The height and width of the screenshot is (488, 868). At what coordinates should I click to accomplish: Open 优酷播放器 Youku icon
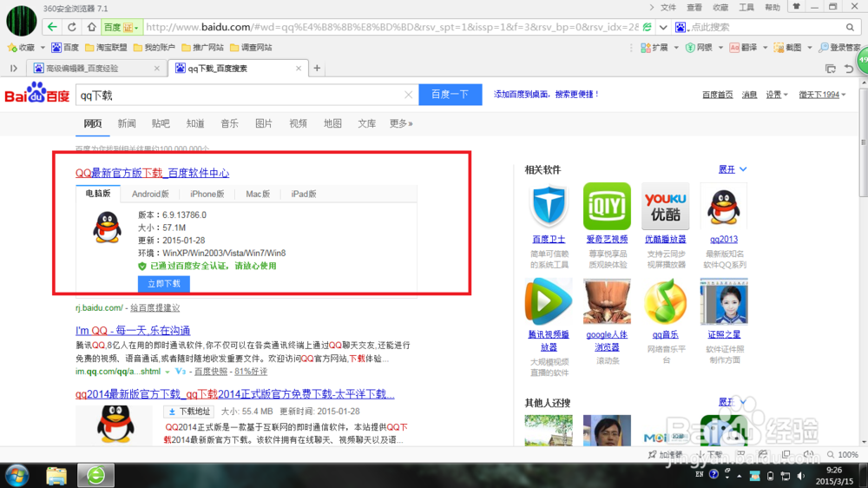666,206
